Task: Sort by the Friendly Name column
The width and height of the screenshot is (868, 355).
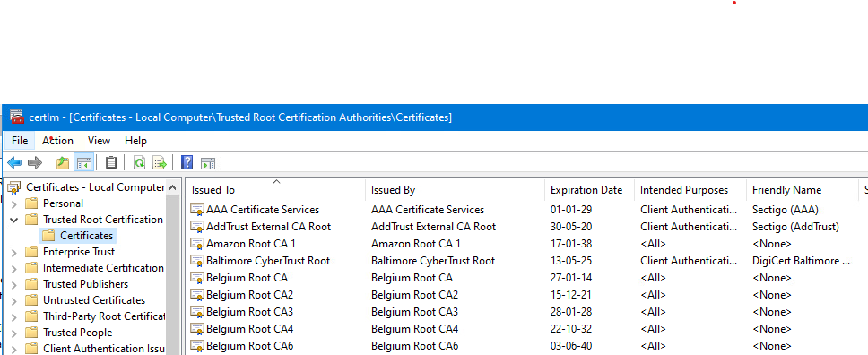Action: point(803,190)
